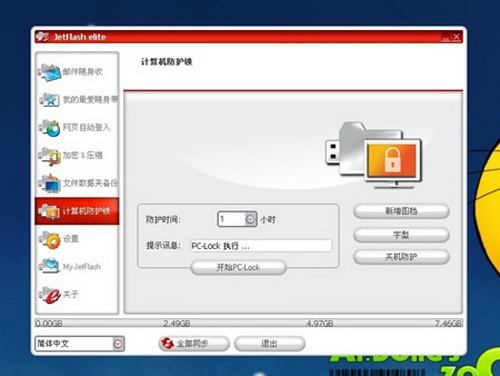Click the USB lock monitor illustration
This screenshot has width=500, height=376.
click(373, 155)
